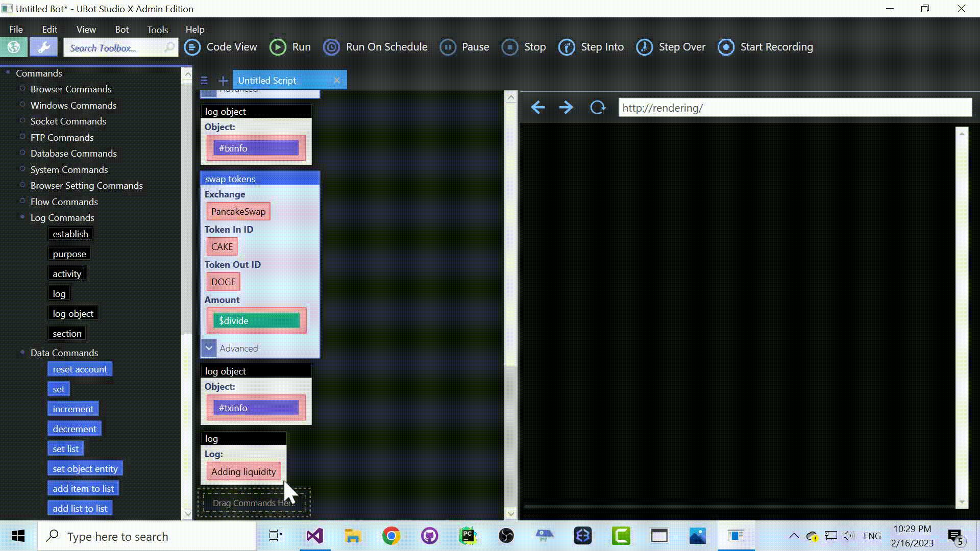Viewport: 980px width, 551px height.
Task: Click the PancakeSwap exchange value
Action: [238, 212]
